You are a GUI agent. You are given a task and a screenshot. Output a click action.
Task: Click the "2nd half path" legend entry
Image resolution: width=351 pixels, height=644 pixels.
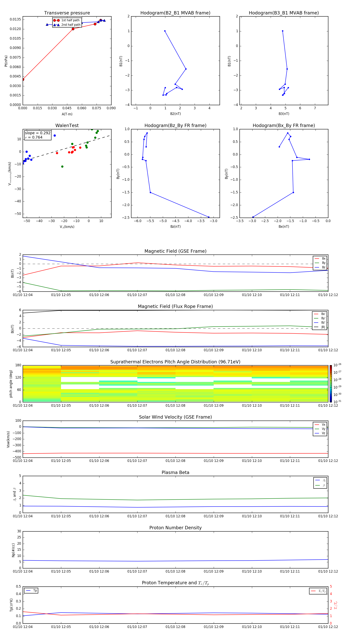[x=67, y=25]
